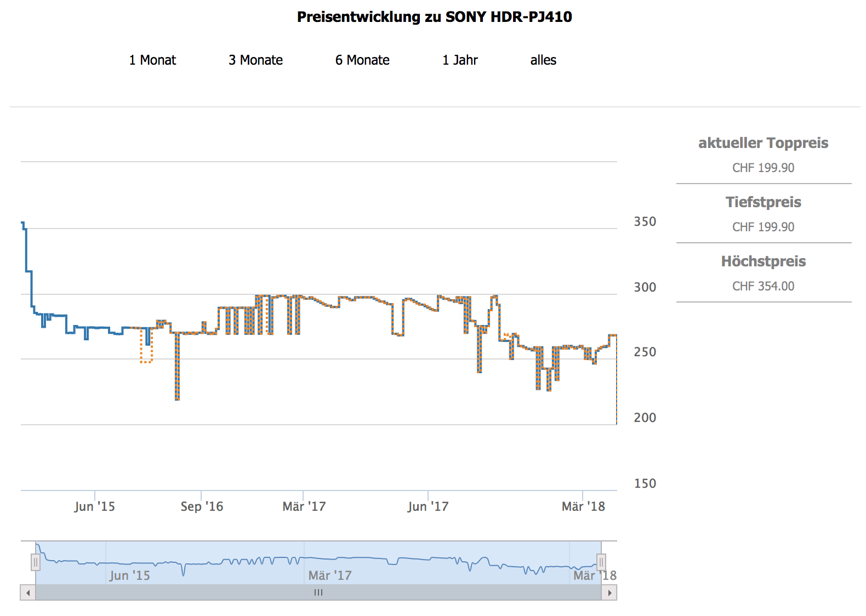866x616 pixels.
Task: Click the Höchstpreis value CHF 354.00
Action: (x=763, y=286)
